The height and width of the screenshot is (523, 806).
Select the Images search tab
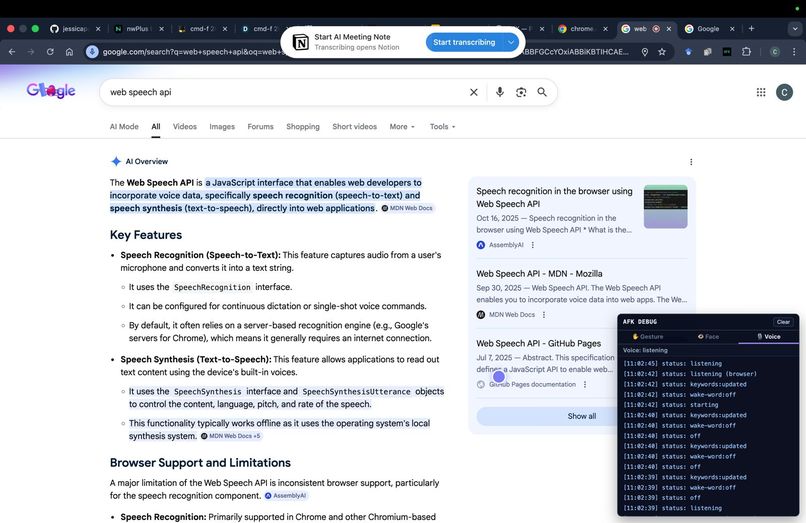(222, 127)
